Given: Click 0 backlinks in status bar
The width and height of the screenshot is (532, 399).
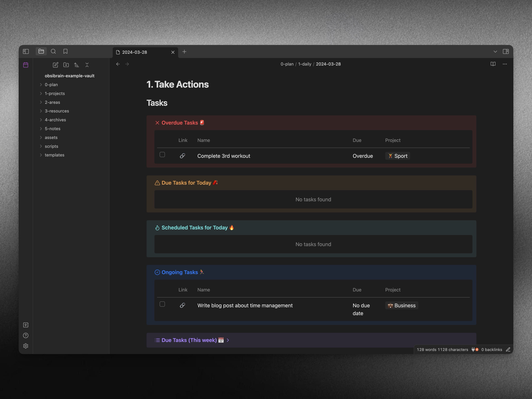Looking at the screenshot, I should pos(491,349).
